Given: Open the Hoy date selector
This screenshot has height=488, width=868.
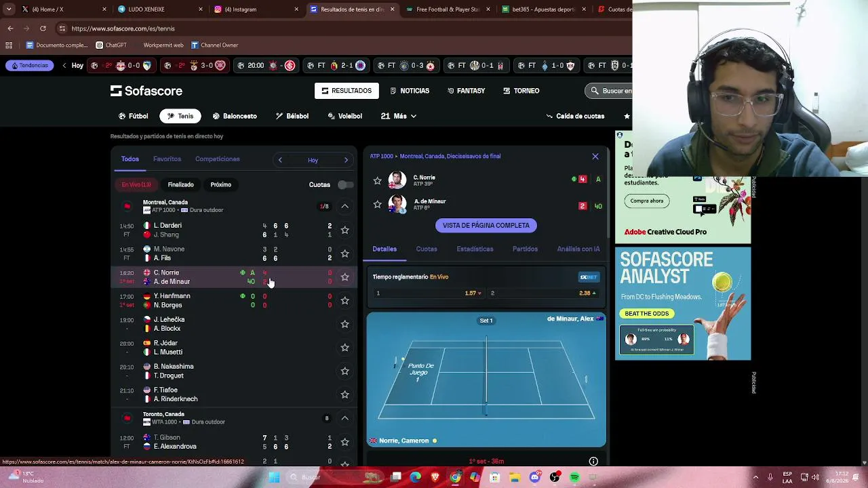Looking at the screenshot, I should point(313,161).
